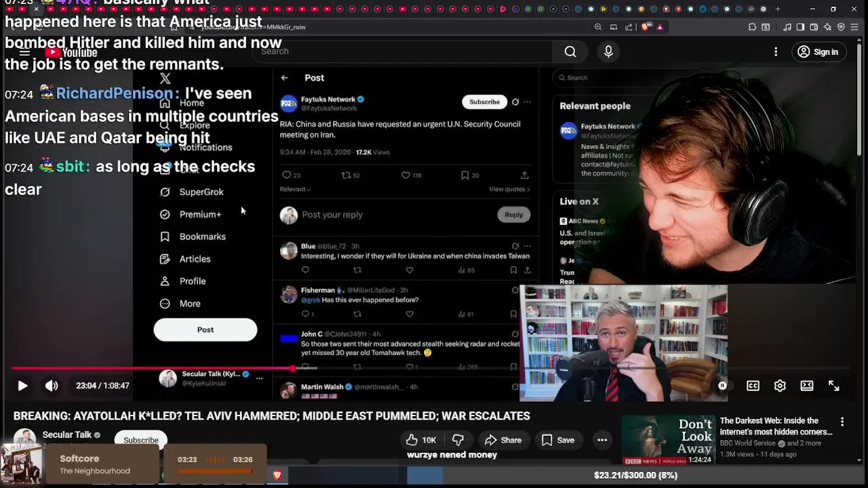Open the View quotes link
Screen dimensions: 868x488
509,189
